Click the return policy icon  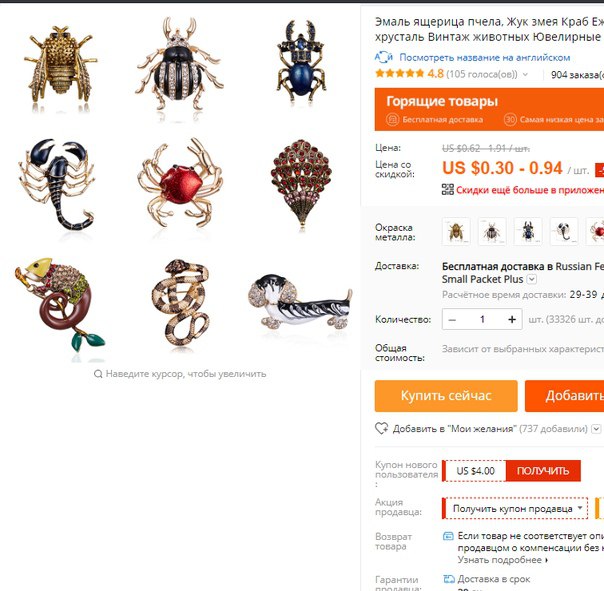(x=448, y=536)
